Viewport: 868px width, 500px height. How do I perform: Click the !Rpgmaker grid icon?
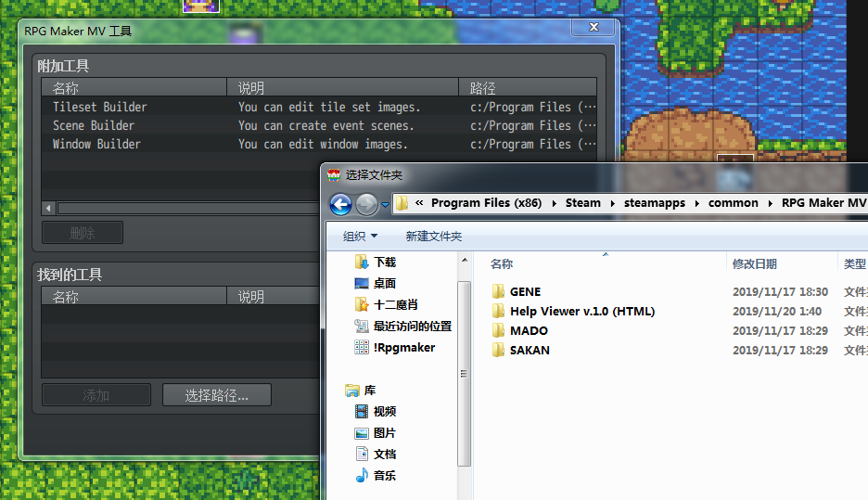pyautogui.click(x=362, y=347)
